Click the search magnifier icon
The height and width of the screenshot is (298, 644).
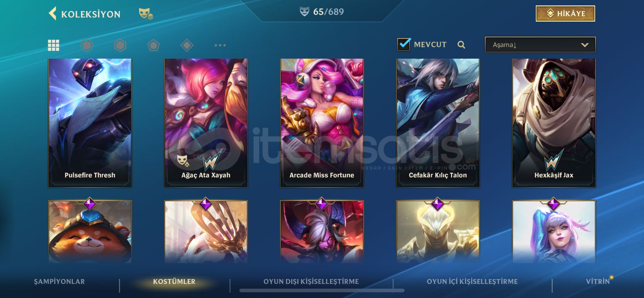tap(461, 45)
